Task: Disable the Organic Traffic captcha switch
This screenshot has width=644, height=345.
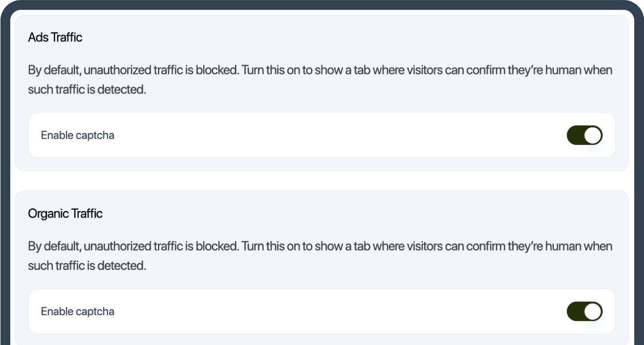Action: 584,312
